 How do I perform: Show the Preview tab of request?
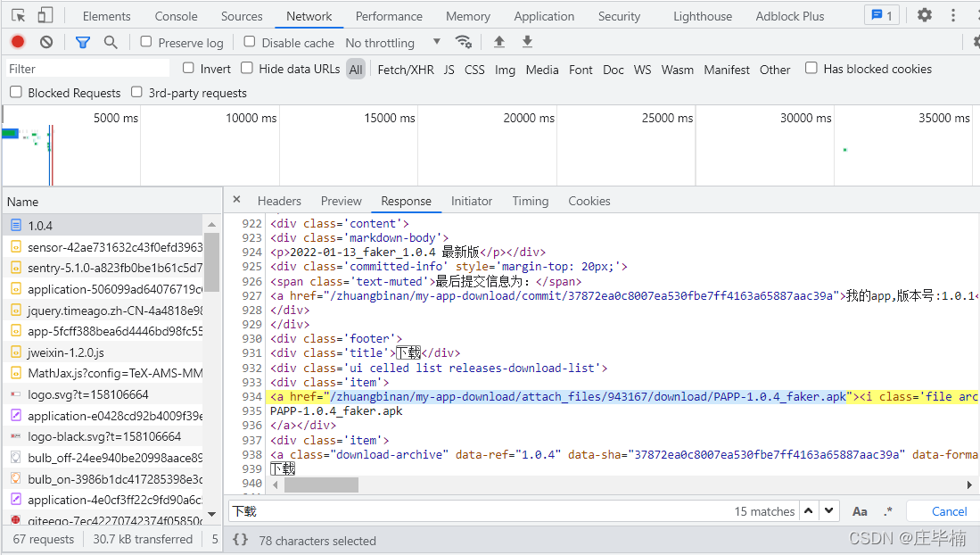342,201
